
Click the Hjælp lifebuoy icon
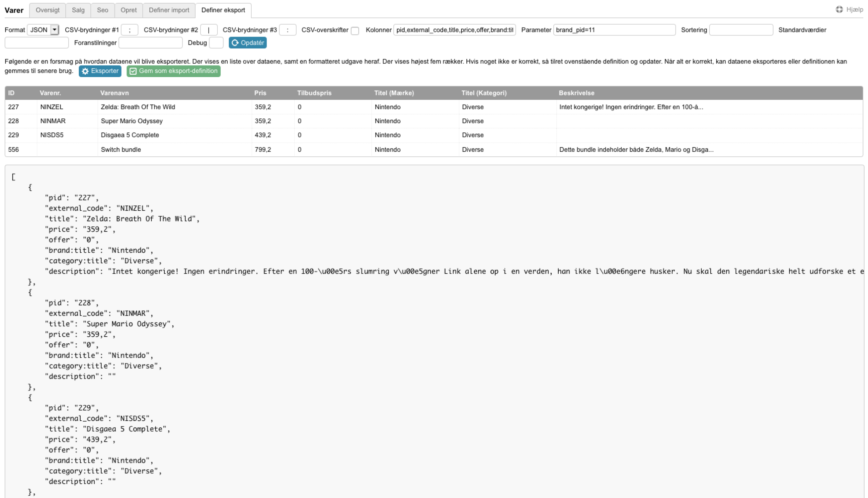click(839, 10)
